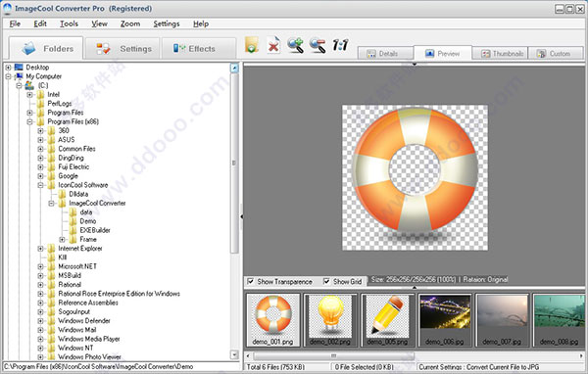The image size is (588, 374).
Task: Expand the Internet Explorer folder node
Action: pyautogui.click(x=40, y=249)
